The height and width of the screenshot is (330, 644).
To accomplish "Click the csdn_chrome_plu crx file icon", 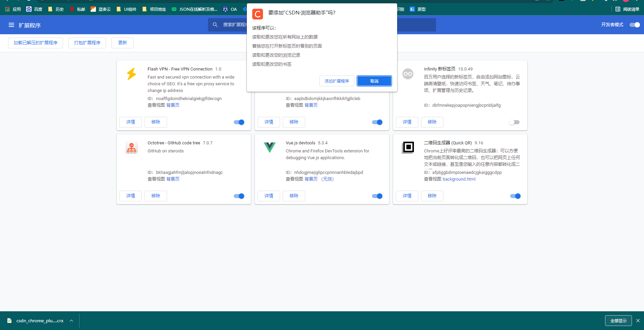I will pos(9,321).
